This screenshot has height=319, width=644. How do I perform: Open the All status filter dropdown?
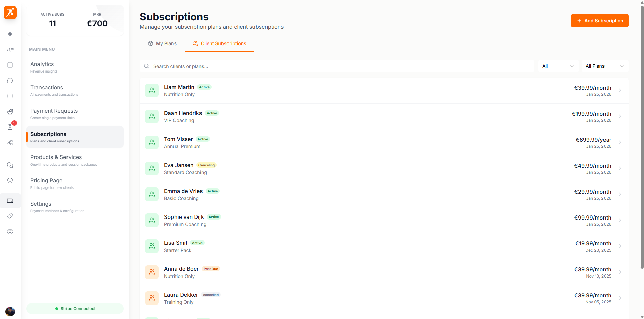(x=558, y=66)
